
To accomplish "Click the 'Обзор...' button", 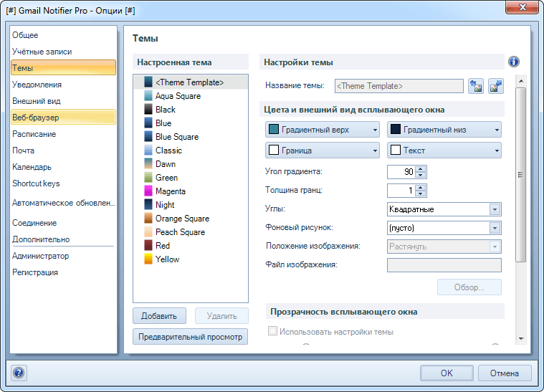I will 469,287.
